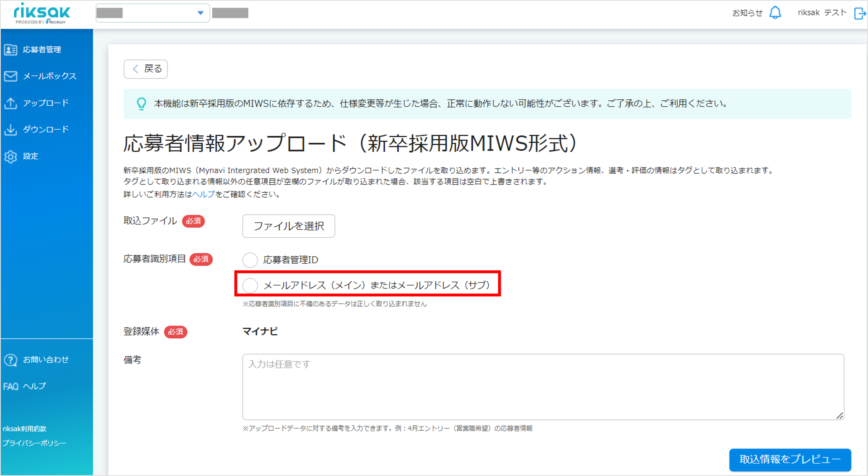Click the 取込情報をプレビュー button

click(x=790, y=459)
